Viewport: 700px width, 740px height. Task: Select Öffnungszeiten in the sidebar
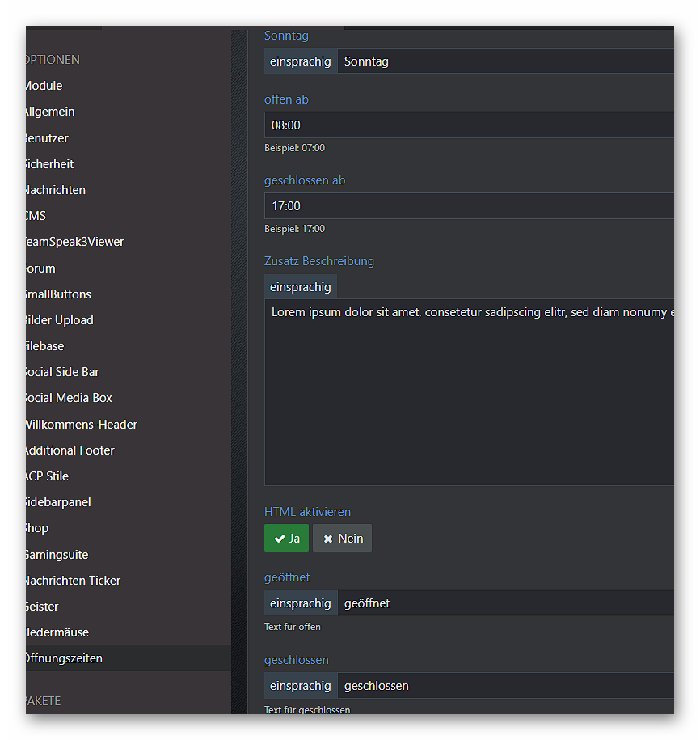pyautogui.click(x=65, y=658)
